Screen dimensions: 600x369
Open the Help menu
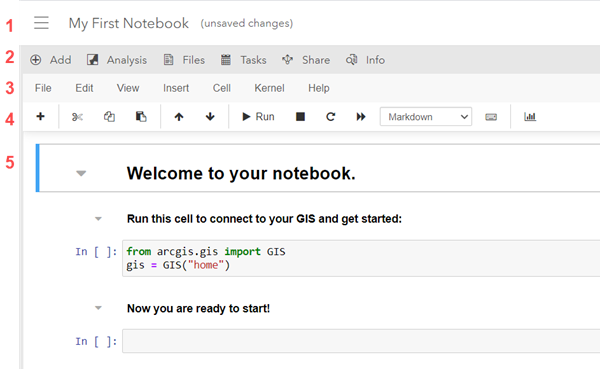tap(319, 88)
